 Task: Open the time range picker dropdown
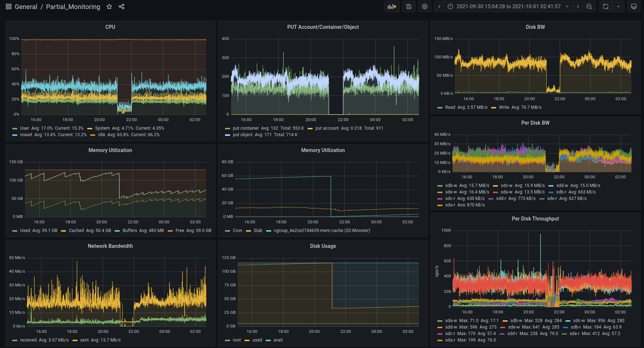click(508, 6)
